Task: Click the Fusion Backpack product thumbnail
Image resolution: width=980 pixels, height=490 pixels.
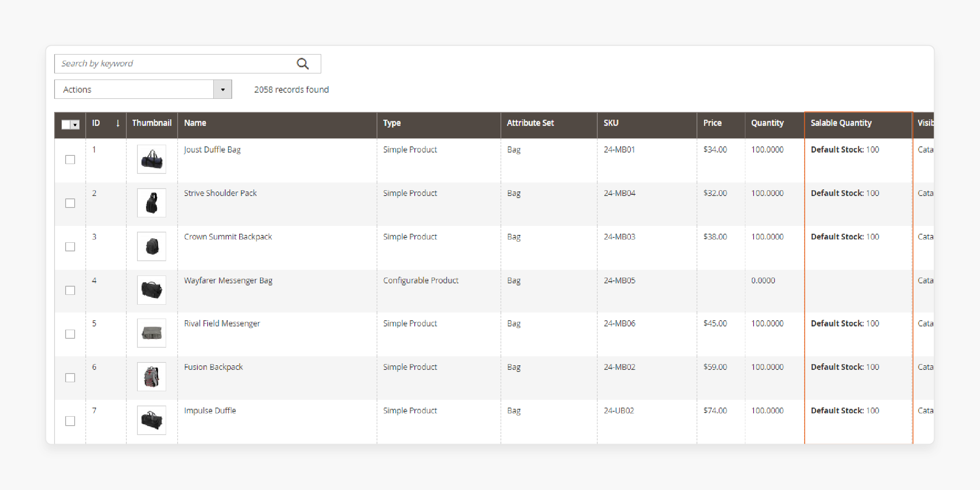Action: [151, 376]
